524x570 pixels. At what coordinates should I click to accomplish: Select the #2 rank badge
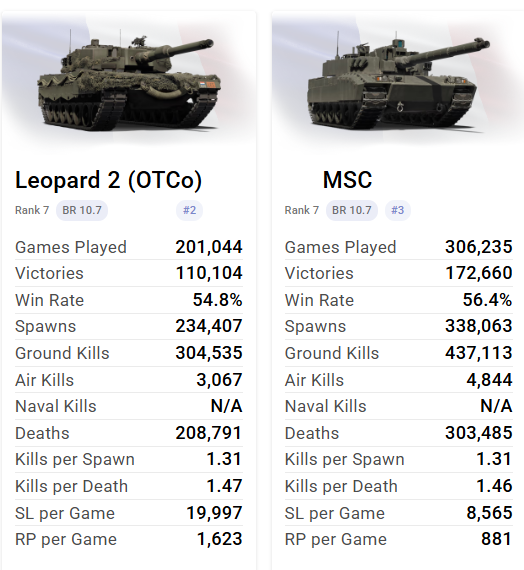pyautogui.click(x=189, y=210)
